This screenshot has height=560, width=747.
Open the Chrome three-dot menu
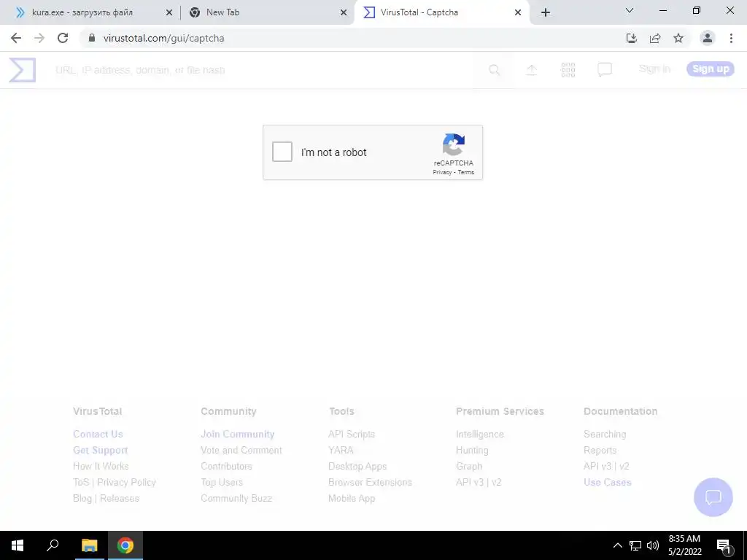click(x=731, y=38)
